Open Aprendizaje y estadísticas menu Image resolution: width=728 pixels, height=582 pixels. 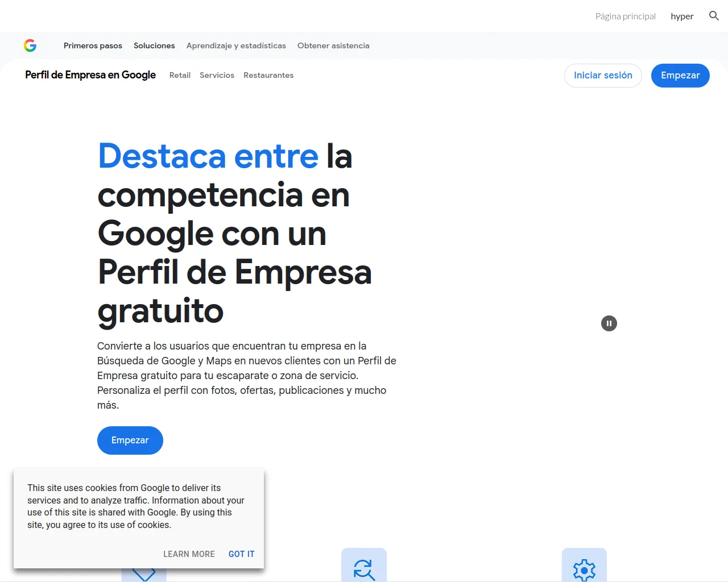236,45
